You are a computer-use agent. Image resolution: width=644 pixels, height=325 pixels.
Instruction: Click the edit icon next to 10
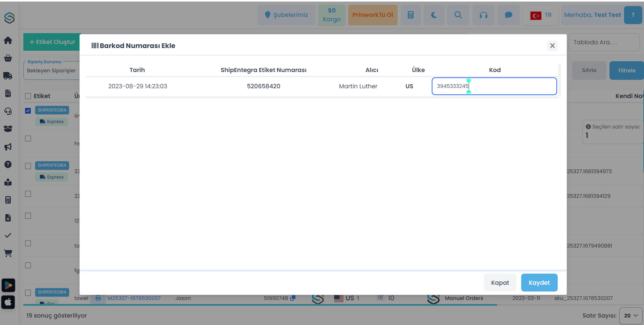(381, 297)
